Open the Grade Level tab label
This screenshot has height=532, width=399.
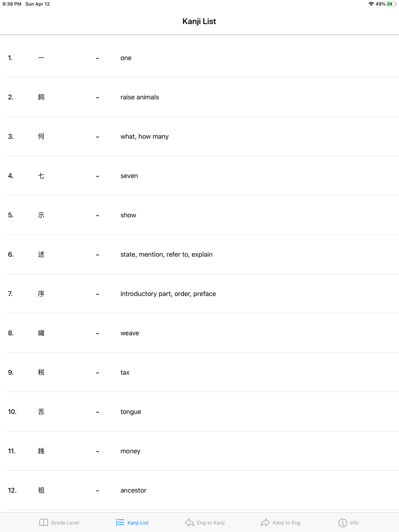pyautogui.click(x=65, y=523)
